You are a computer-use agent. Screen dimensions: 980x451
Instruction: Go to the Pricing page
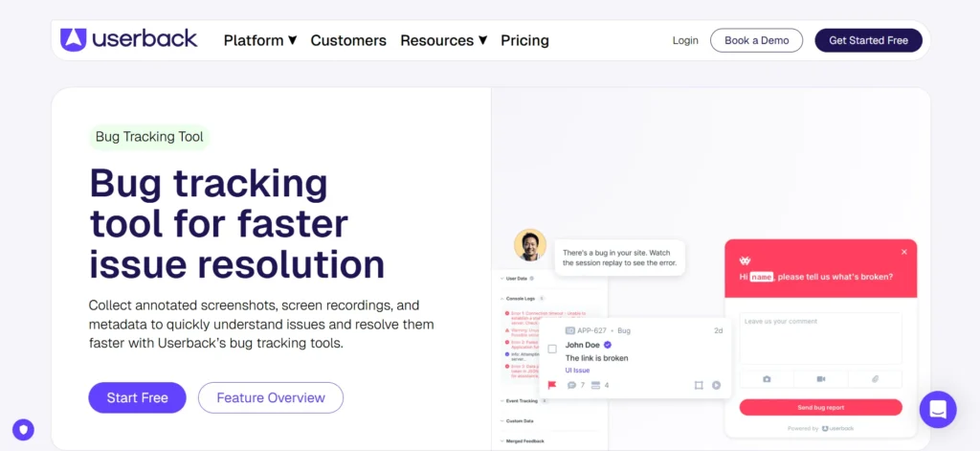pyautogui.click(x=525, y=40)
